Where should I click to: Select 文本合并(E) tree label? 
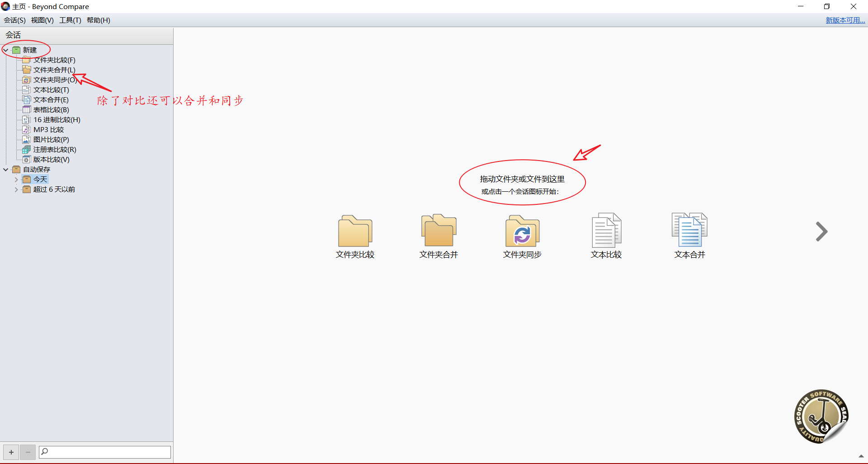tap(51, 99)
